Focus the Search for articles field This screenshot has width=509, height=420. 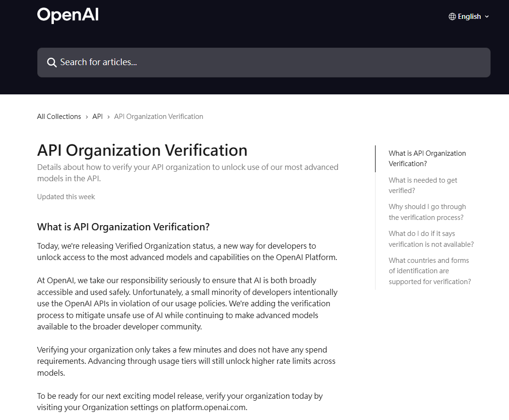(264, 62)
